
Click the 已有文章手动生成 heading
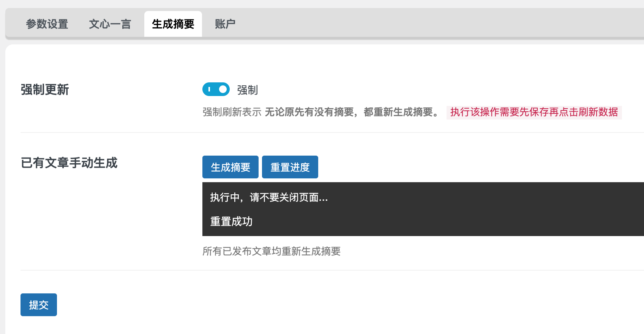pyautogui.click(x=69, y=163)
